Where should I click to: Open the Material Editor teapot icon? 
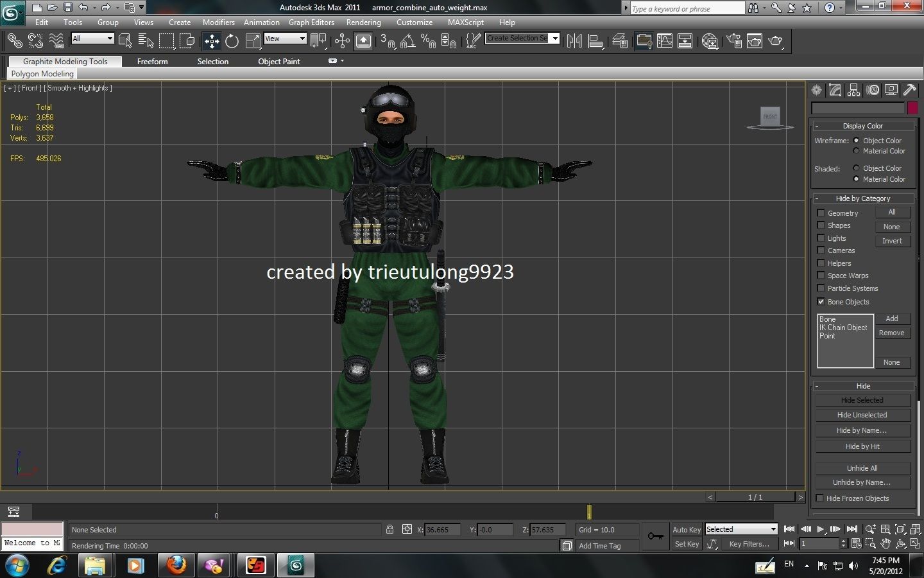pyautogui.click(x=710, y=41)
